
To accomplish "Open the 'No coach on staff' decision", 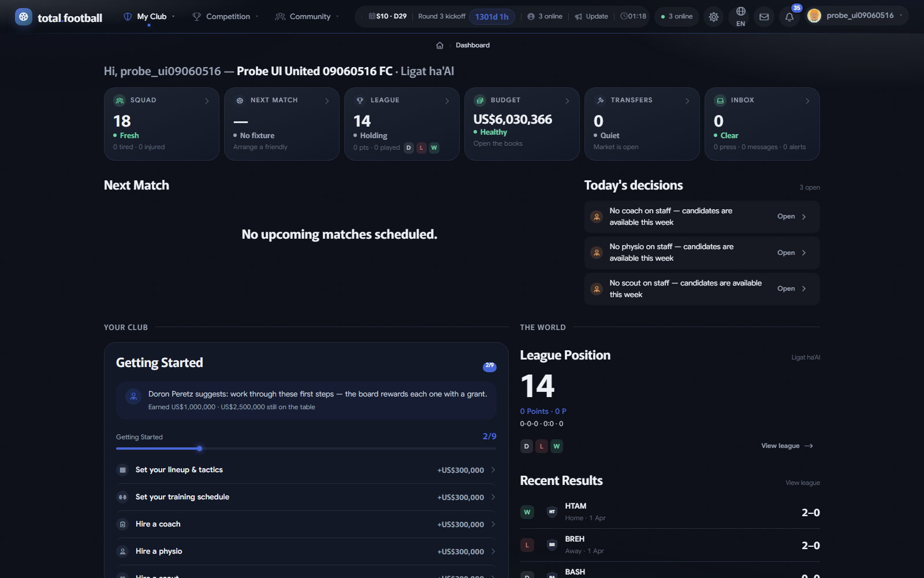I will [702, 217].
